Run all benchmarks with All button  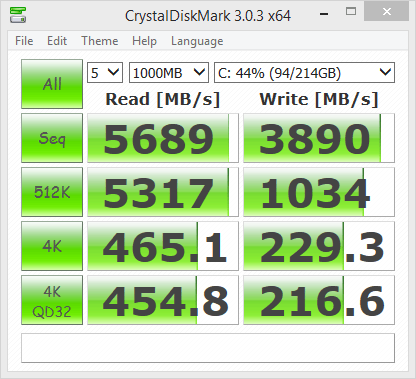tap(52, 84)
